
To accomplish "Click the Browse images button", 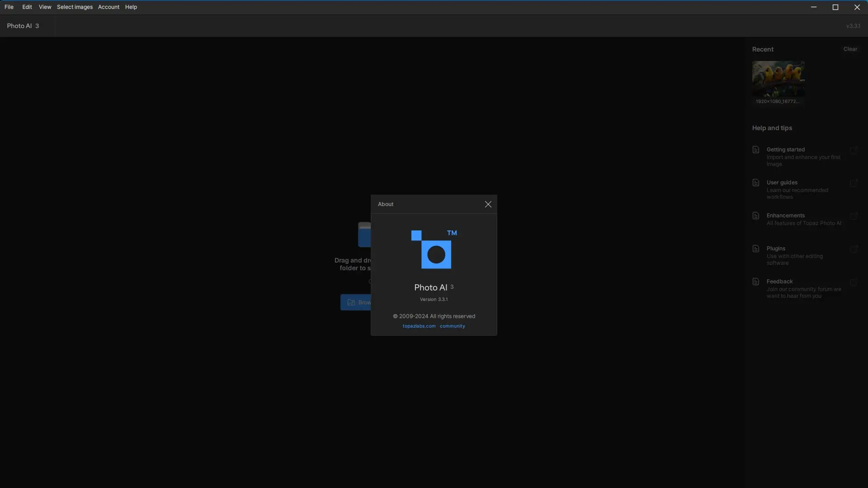I will 356,302.
